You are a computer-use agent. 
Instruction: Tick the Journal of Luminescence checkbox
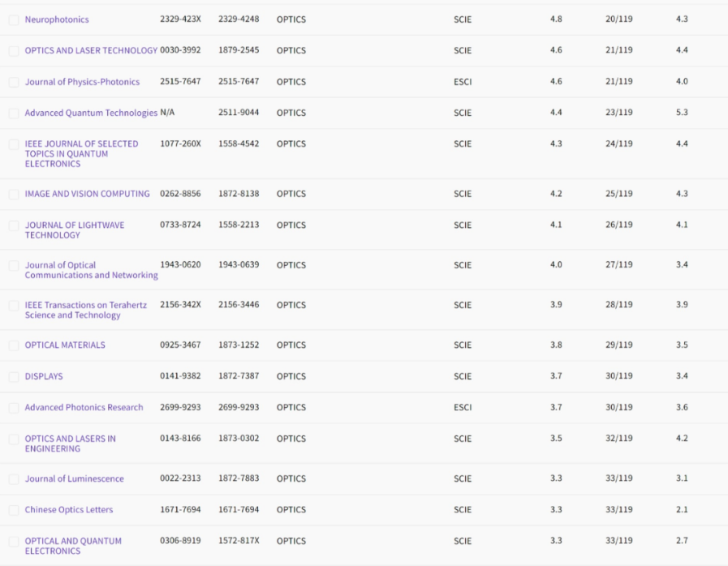[14, 478]
